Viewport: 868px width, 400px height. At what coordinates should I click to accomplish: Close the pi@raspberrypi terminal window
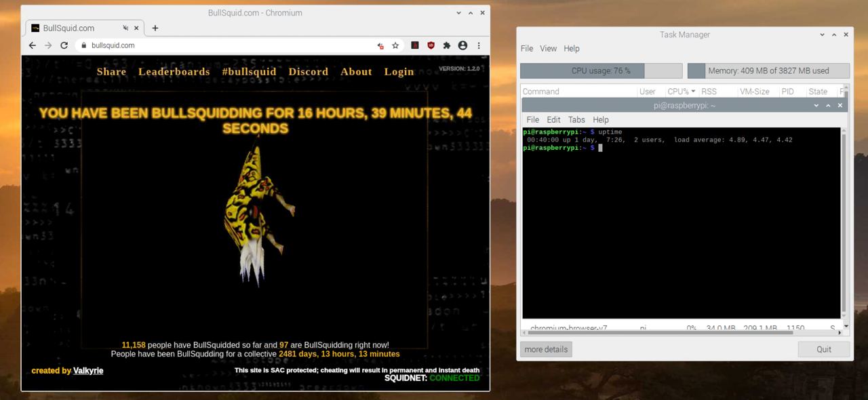point(840,105)
